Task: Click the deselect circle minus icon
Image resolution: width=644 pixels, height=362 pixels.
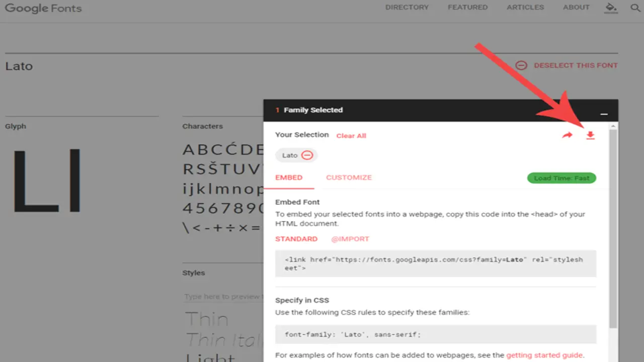Action: [x=522, y=65]
